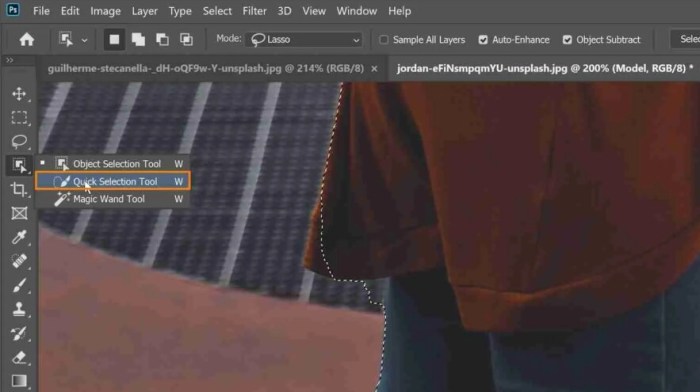Viewport: 700px width, 392px height.
Task: Open the 3D menu
Action: (284, 11)
